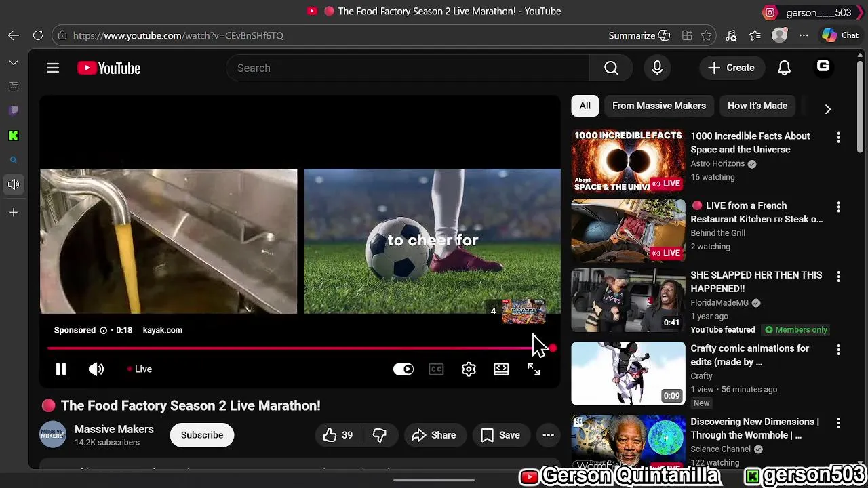Viewport: 868px width, 488px height.
Task: Click the YouTube search input field
Action: pyautogui.click(x=408, y=68)
